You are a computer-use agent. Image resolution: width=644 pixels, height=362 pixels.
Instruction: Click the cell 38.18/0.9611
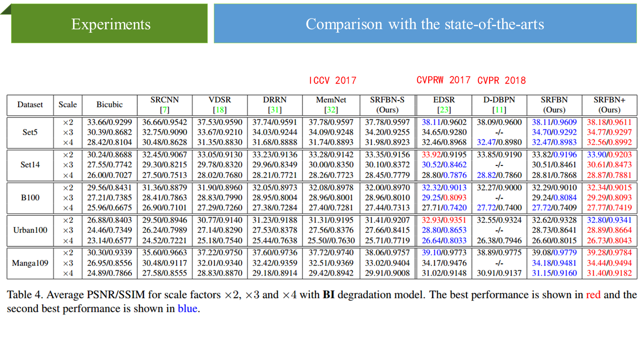pyautogui.click(x=609, y=122)
